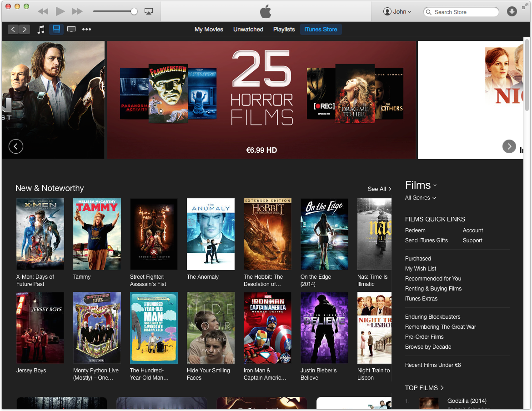This screenshot has height=411, width=532.
Task: Open the more libraries ellipsis menu
Action: point(86,30)
